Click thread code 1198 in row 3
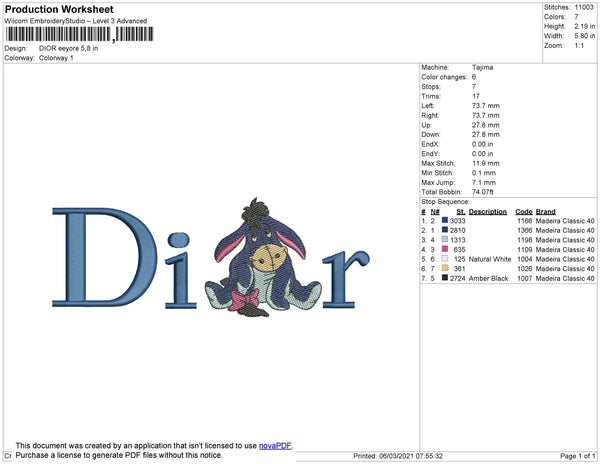This screenshot has width=600, height=464. point(525,240)
